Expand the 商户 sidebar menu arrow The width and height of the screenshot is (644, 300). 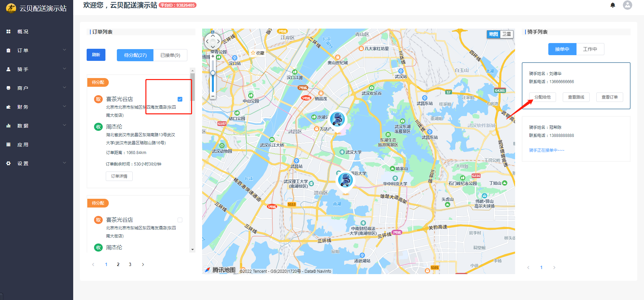[x=64, y=88]
